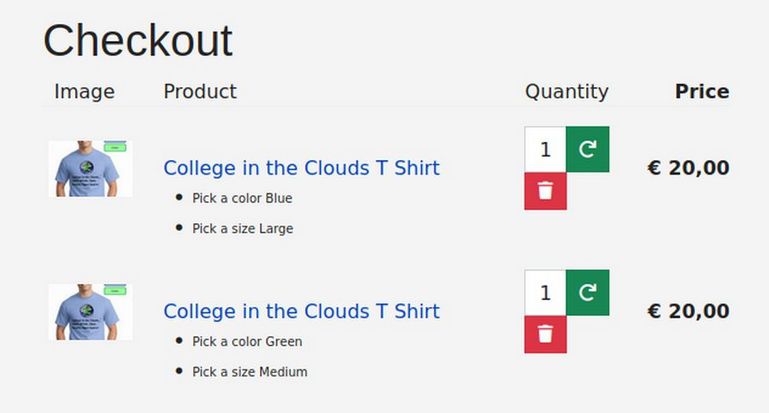Click the "Pick a size Large" option text
Screen dimensions: 769x413
[242, 228]
